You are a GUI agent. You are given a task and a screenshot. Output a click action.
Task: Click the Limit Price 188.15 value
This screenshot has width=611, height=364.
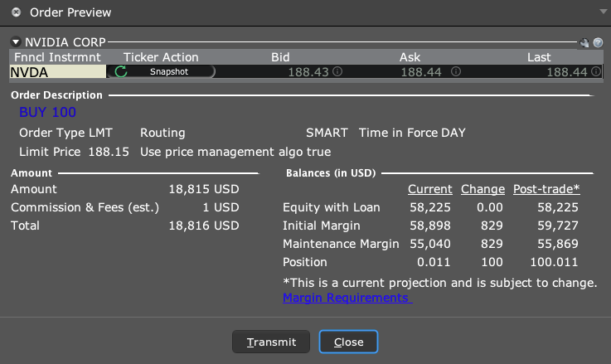(x=109, y=152)
